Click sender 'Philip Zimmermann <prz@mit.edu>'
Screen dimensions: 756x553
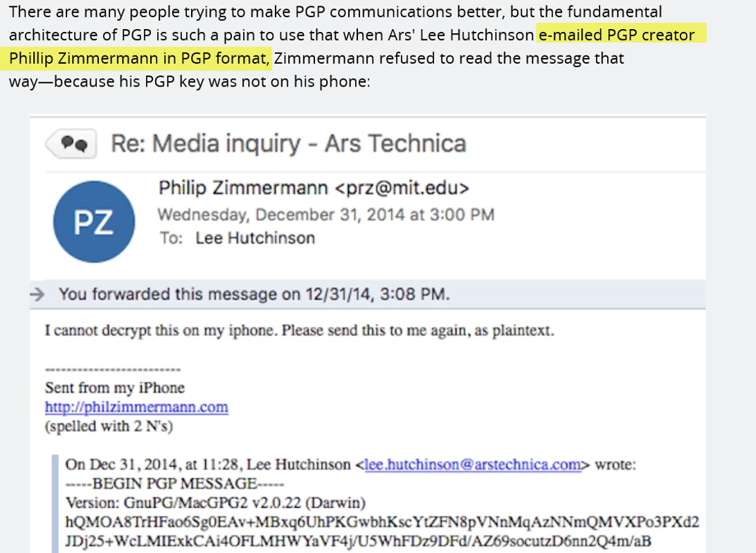tap(314, 188)
